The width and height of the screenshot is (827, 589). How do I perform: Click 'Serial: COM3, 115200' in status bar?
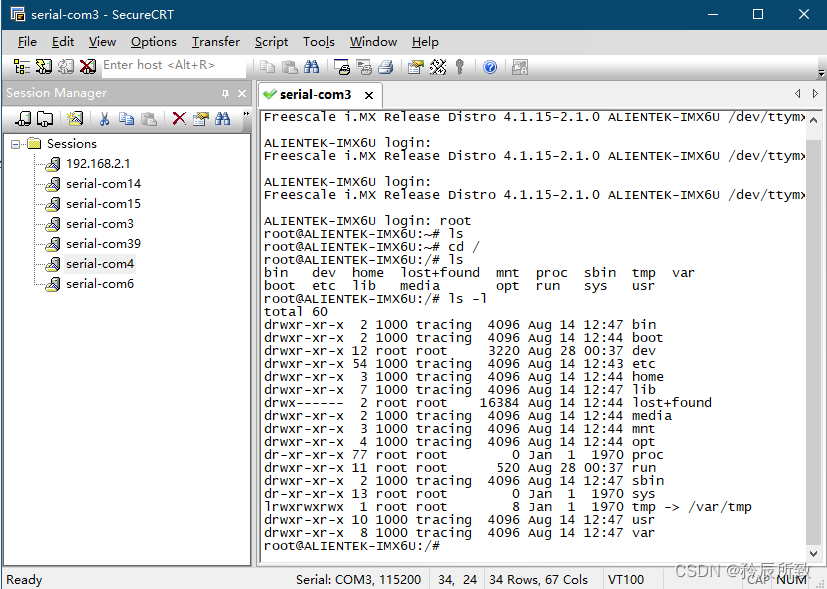tap(359, 580)
